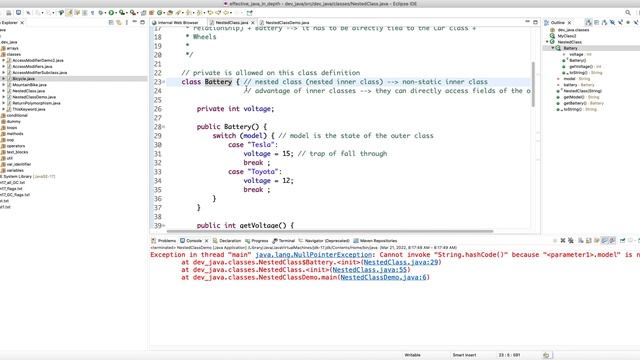Click NestedClass.java:55 stack trace link
640x360 pixels.
click(369, 270)
